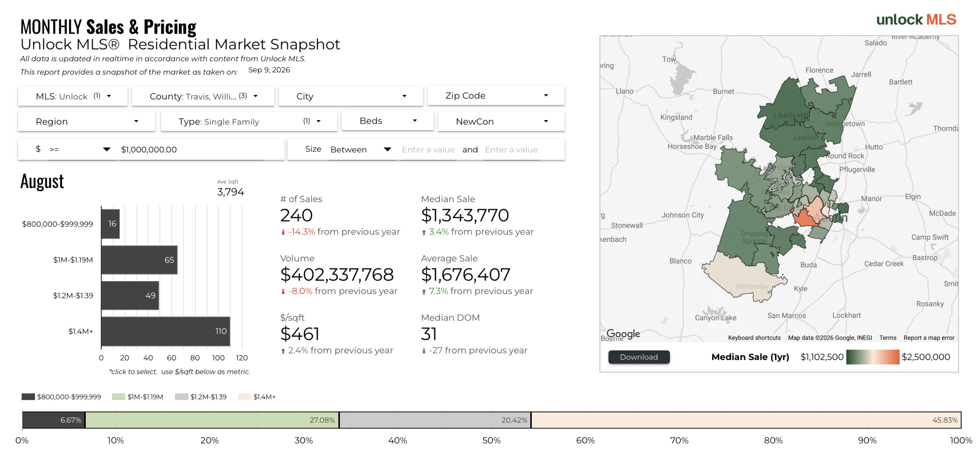Open the Size Between operator dropdown
Image resolution: width=980 pixels, height=452 pixels.
tap(361, 150)
